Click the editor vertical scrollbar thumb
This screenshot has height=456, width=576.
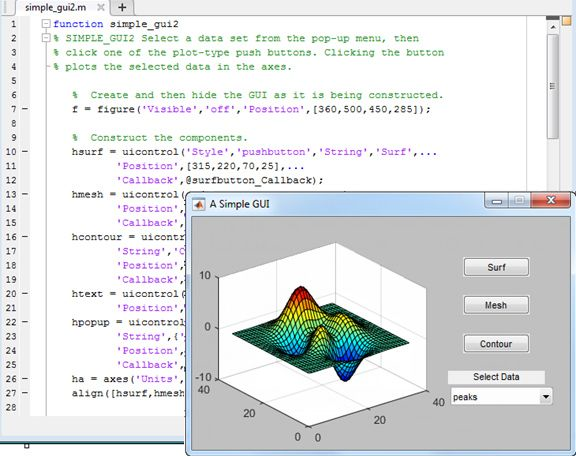(x=552, y=86)
